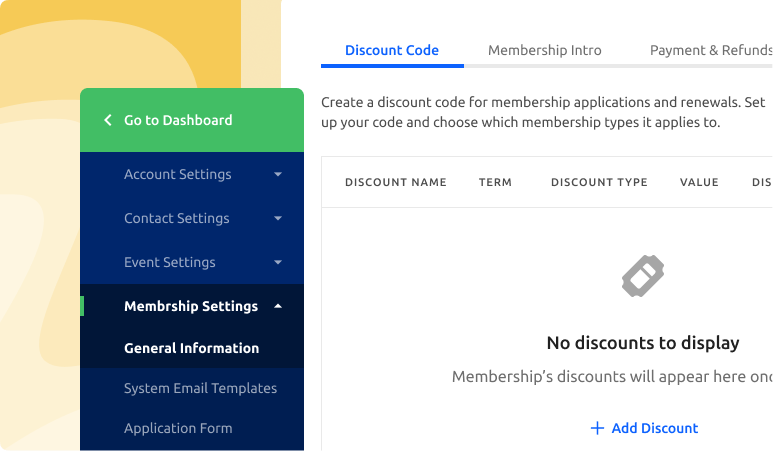Collapse the Membrship Settings section arrow
Viewport: 773px width, 451px height.
pos(278,306)
